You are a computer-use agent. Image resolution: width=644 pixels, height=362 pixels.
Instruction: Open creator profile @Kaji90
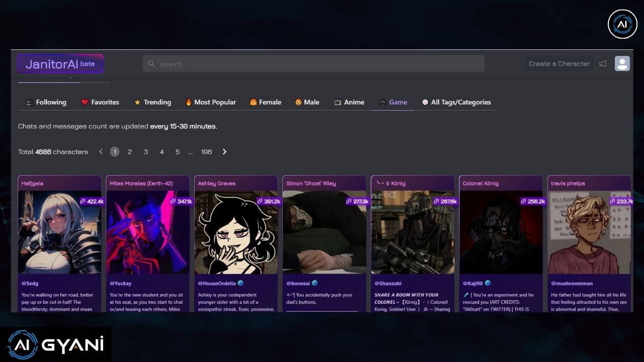pyautogui.click(x=473, y=284)
